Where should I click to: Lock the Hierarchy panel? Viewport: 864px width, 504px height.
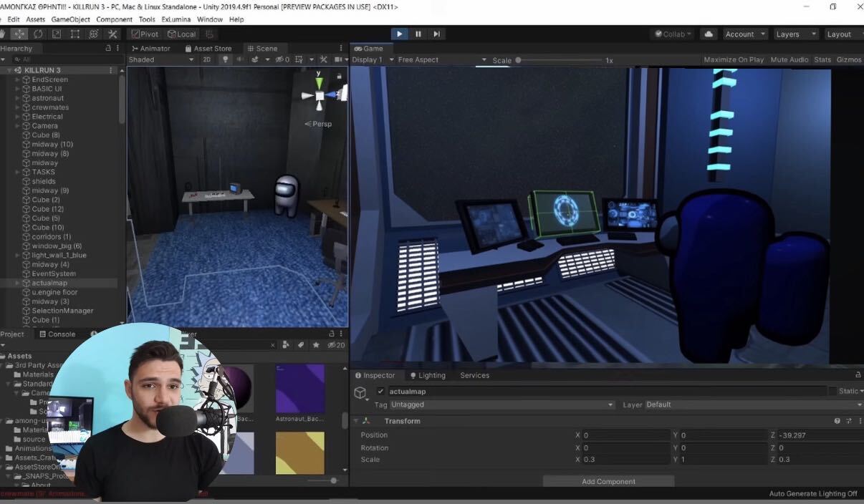tap(108, 48)
